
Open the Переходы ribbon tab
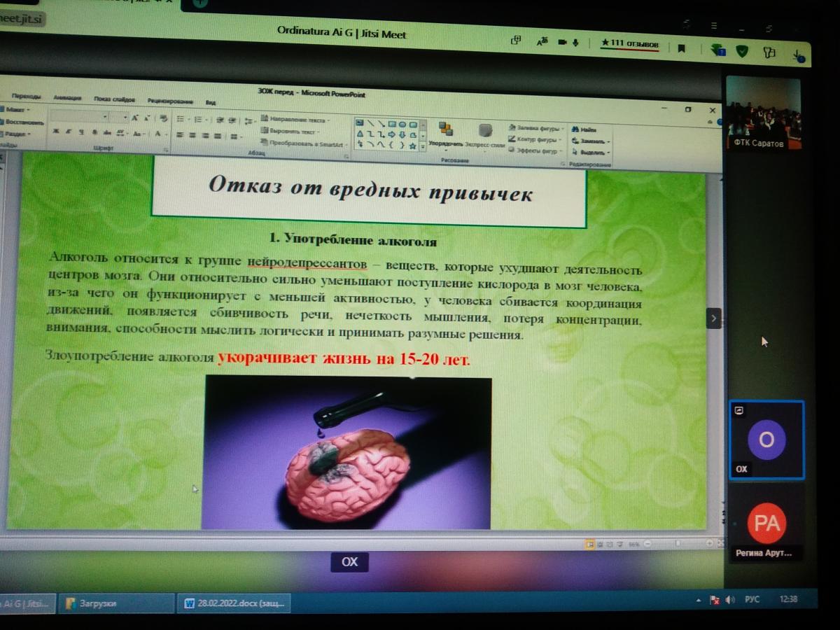pos(27,97)
